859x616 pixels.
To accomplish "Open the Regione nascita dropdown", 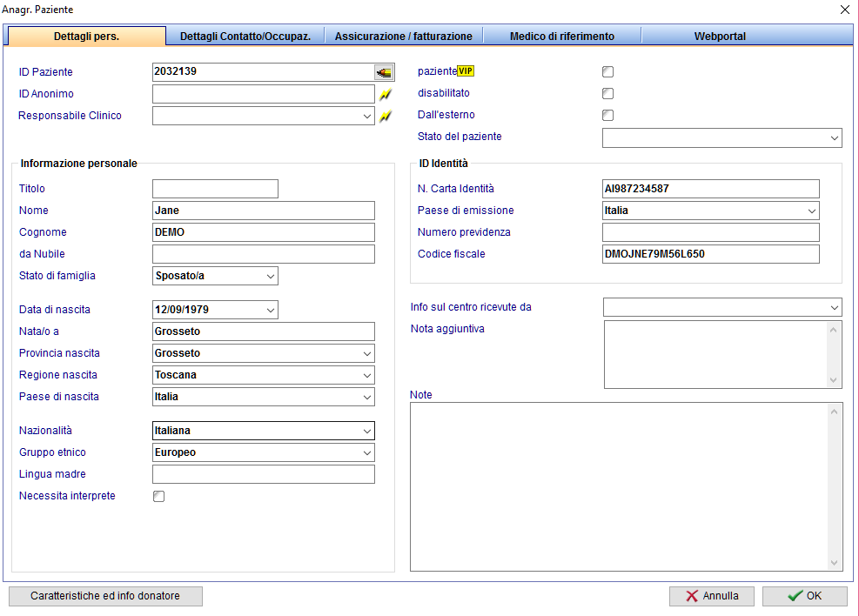I will click(x=367, y=376).
